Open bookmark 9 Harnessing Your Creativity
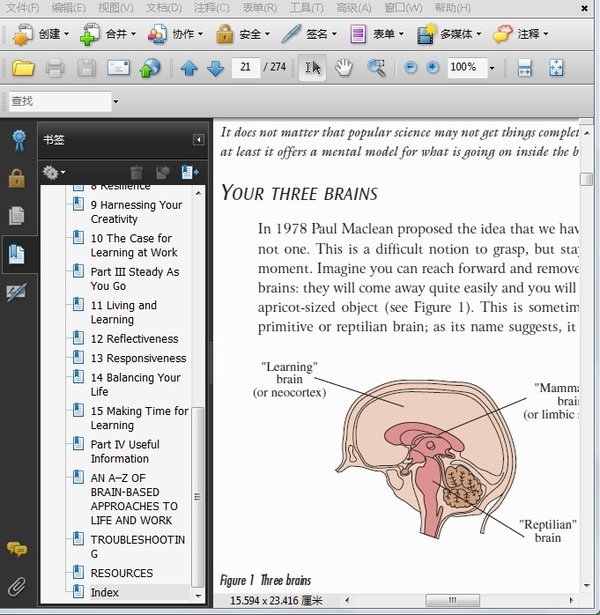Image resolution: width=600 pixels, height=615 pixels. (136, 212)
